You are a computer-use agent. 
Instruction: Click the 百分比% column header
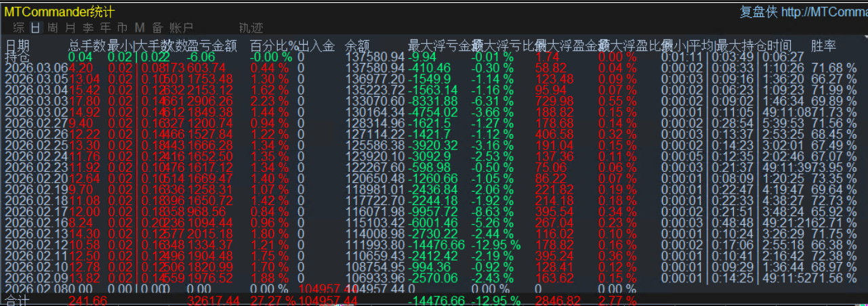(x=274, y=46)
